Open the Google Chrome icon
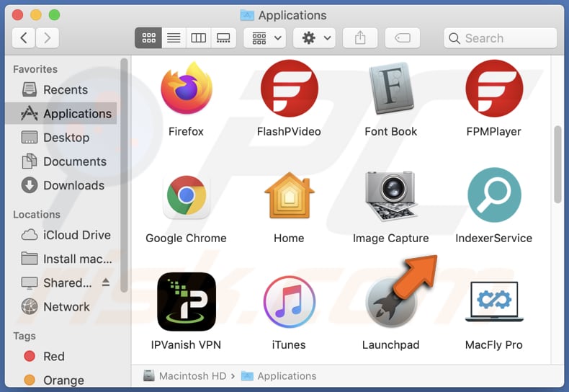 (187, 197)
